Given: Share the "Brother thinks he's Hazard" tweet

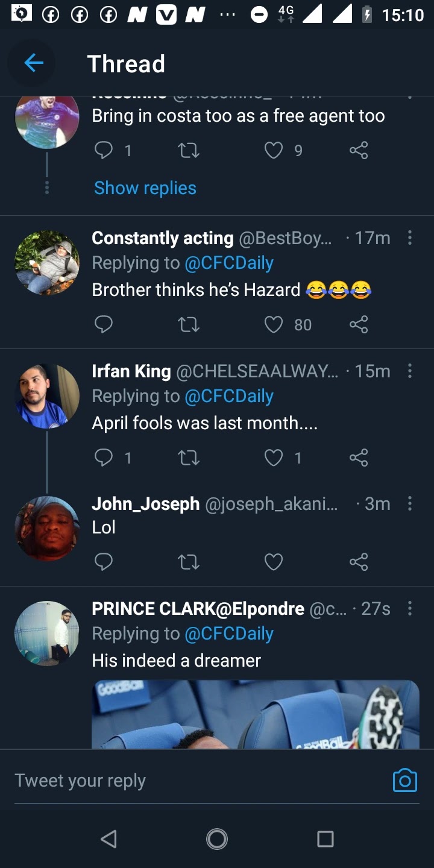Looking at the screenshot, I should click(359, 325).
